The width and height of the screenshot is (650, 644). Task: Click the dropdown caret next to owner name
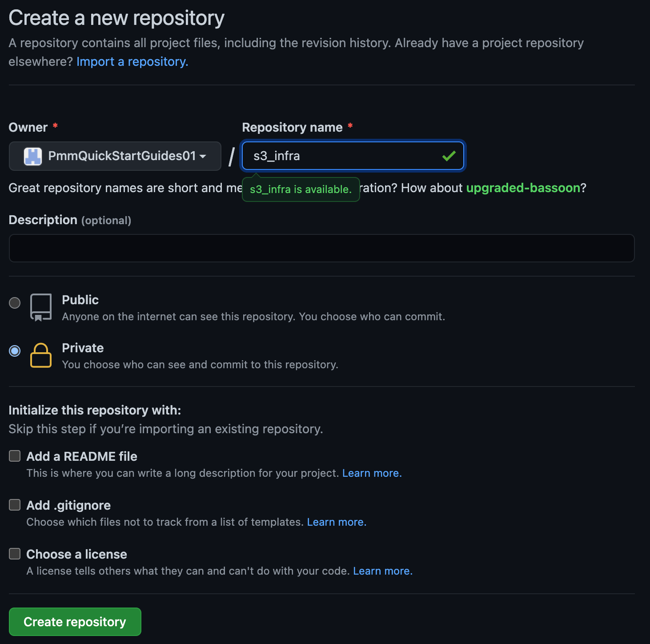(203, 156)
